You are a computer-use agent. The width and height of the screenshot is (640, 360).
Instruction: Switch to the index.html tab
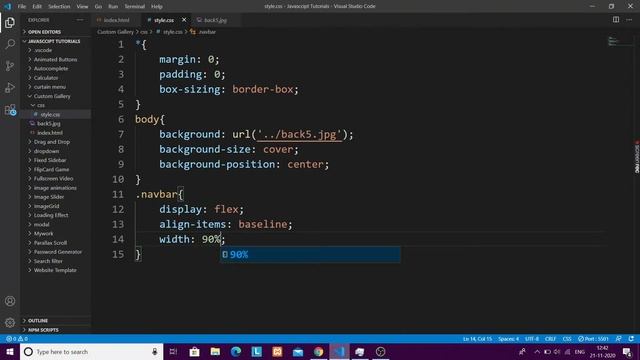pyautogui.click(x=116, y=20)
